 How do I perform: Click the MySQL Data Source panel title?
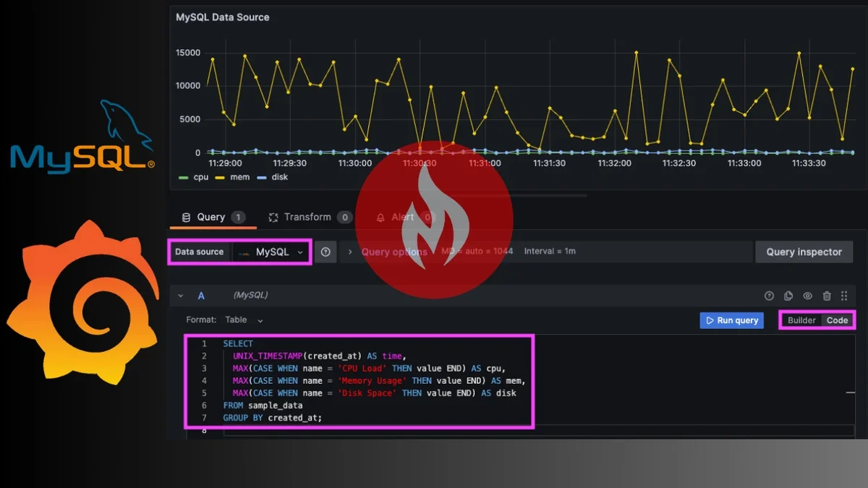tap(223, 17)
